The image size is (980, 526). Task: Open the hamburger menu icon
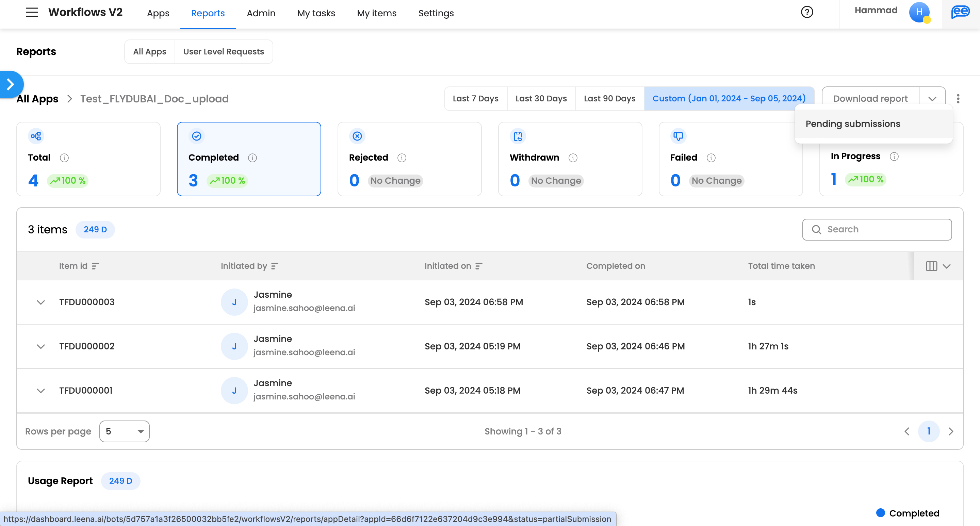tap(32, 13)
